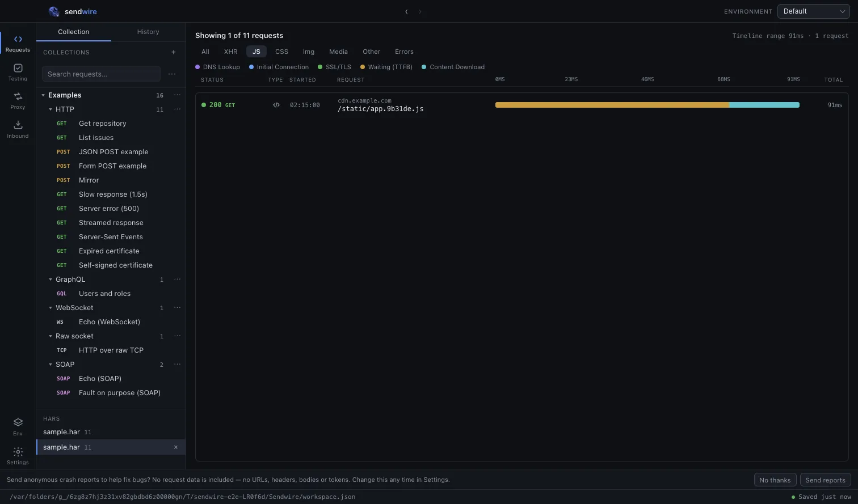Toggle Waiting (TTFB) legend item
The image size is (858, 504).
point(386,67)
